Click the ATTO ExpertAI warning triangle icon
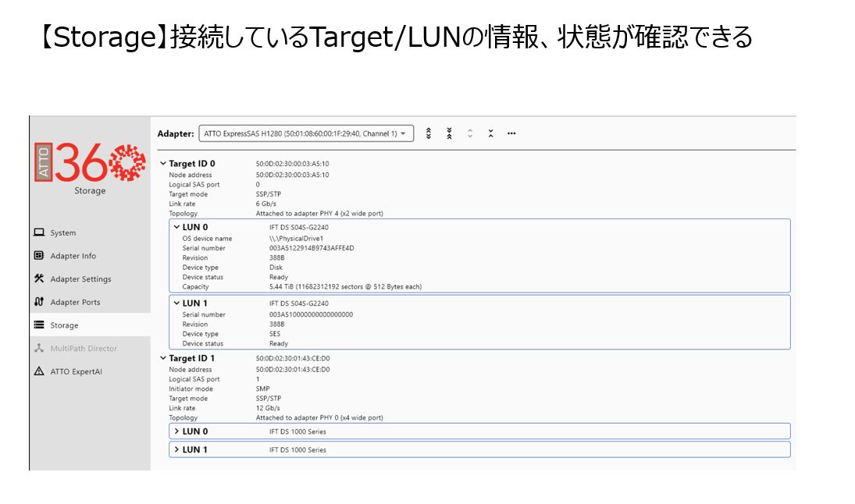 pos(39,371)
